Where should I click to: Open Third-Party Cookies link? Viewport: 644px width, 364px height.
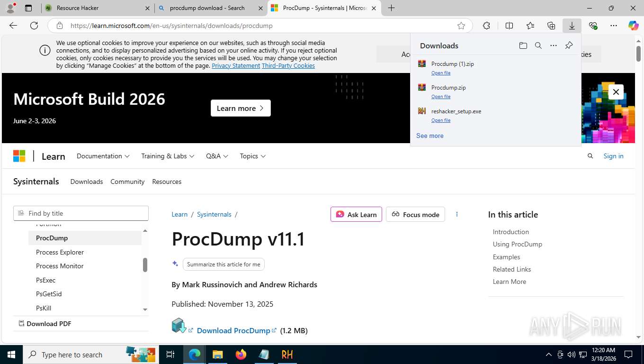288,65
